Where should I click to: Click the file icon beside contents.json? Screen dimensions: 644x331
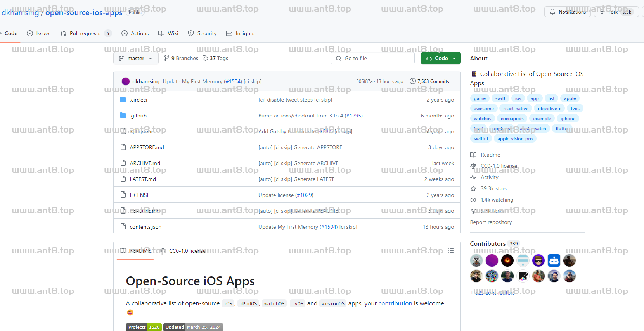click(x=123, y=227)
